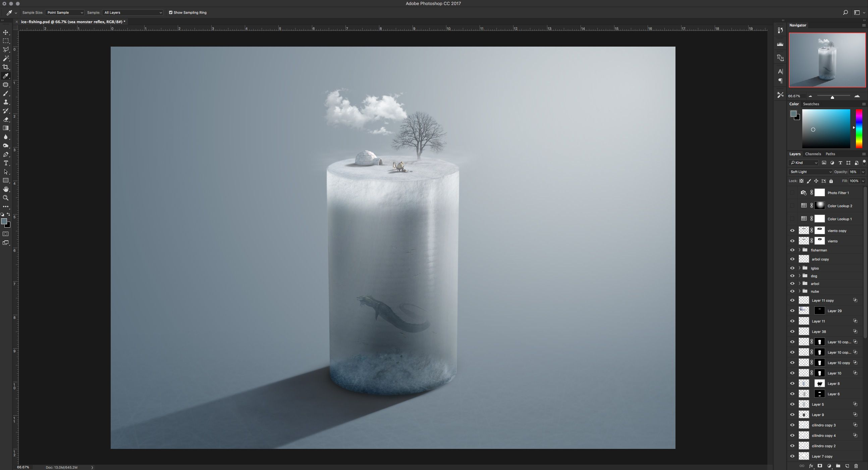Select the Hand tool

point(6,189)
